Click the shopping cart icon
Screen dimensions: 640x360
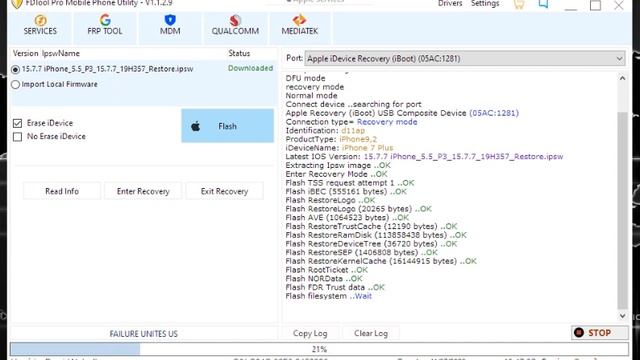519,4
